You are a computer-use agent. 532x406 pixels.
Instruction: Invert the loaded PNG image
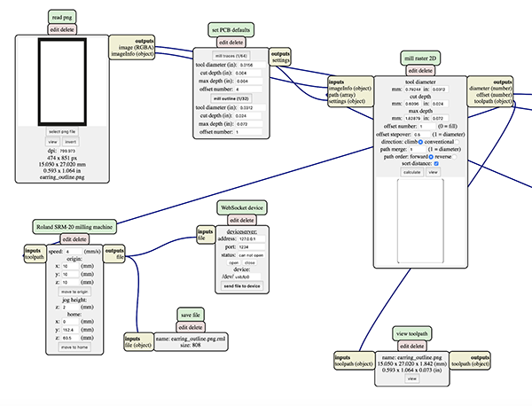[71, 142]
